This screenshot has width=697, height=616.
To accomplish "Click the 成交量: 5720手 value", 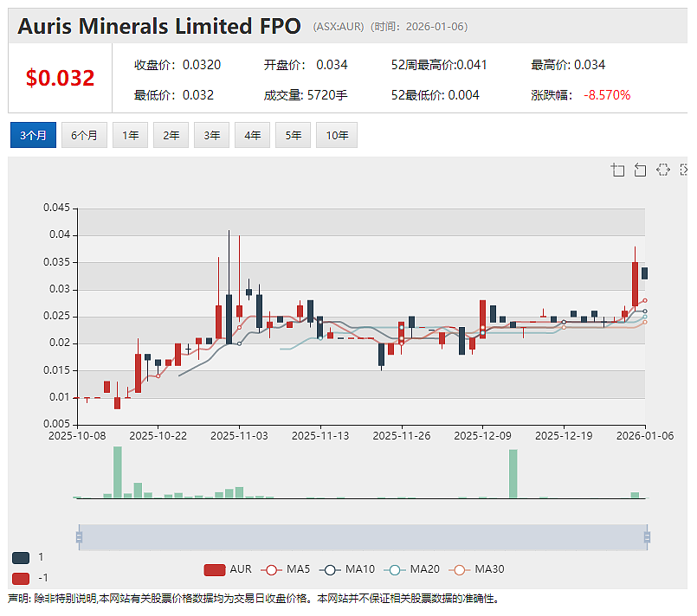I will click(306, 95).
